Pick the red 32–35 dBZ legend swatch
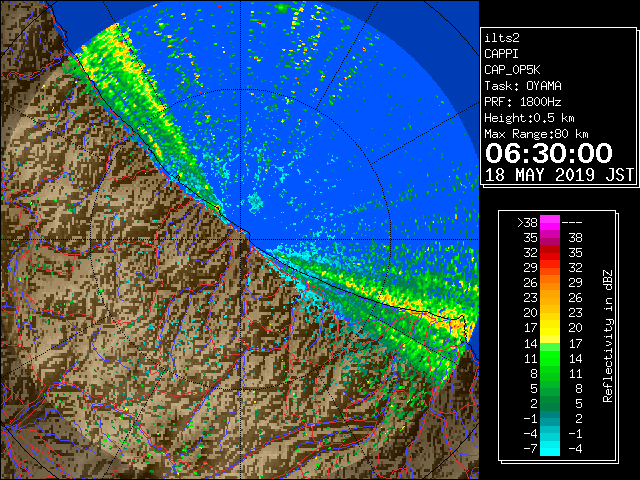The image size is (640, 480). click(x=550, y=253)
